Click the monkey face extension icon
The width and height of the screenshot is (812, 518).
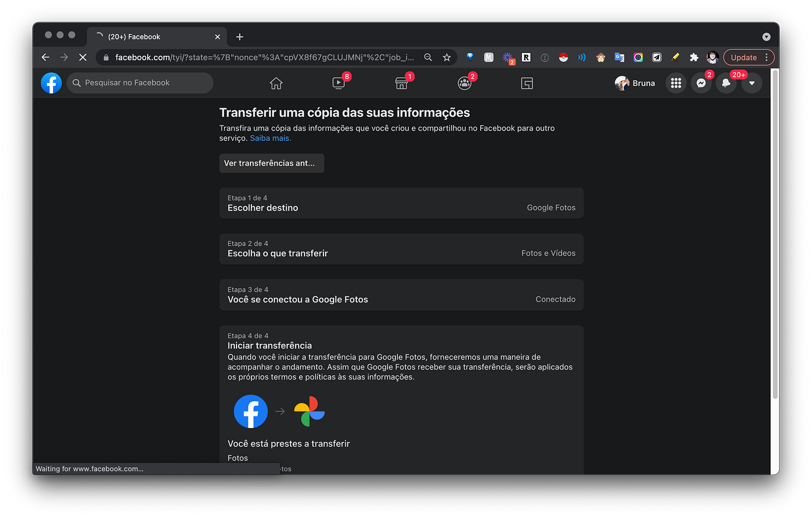[x=601, y=57]
